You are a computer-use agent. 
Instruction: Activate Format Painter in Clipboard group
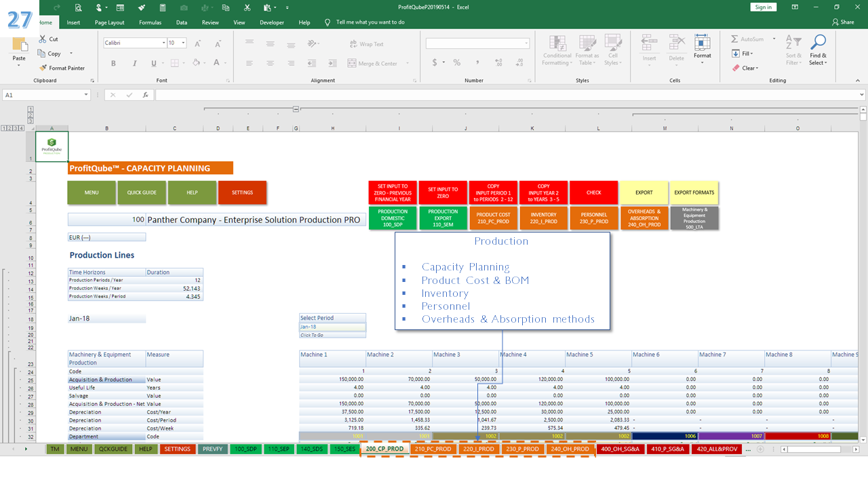pos(62,68)
